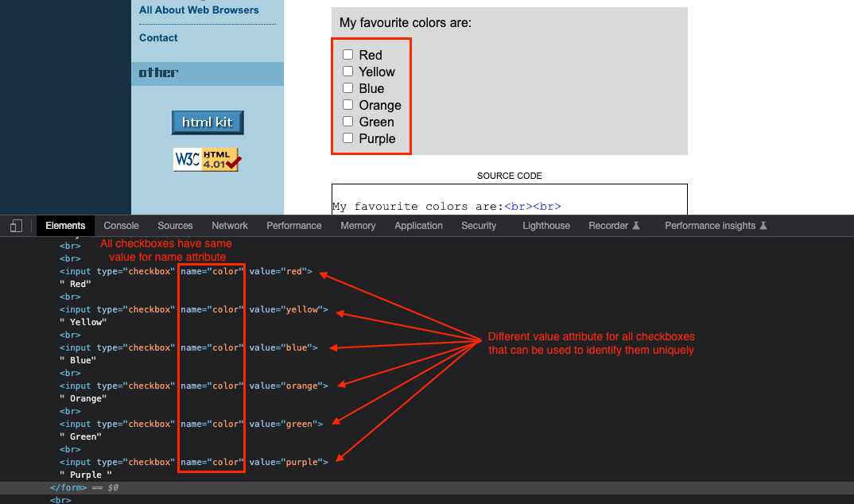
Task: Click flask icon next to Performance insights
Action: coord(765,225)
